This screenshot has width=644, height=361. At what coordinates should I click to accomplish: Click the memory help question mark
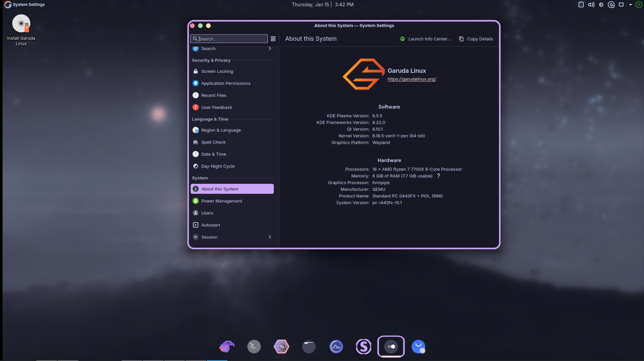(438, 176)
